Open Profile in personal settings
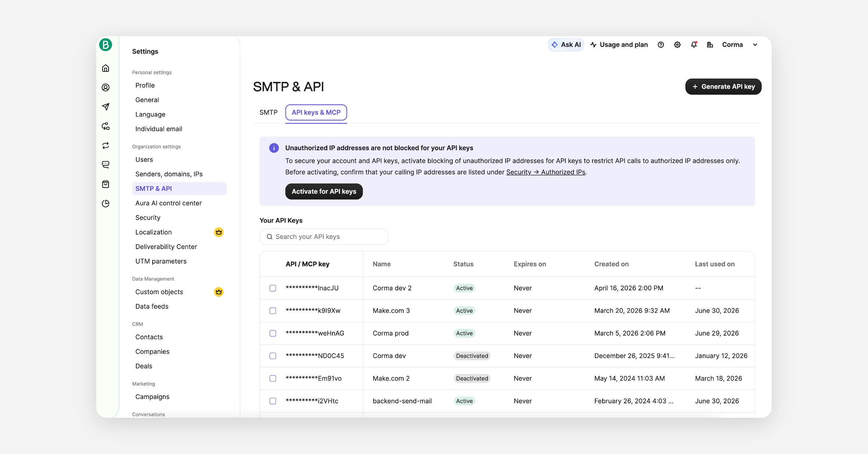868x454 pixels. [179, 85]
